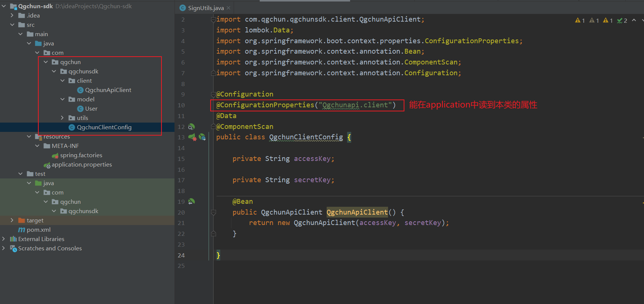Collapse the test folder
The height and width of the screenshot is (304, 644).
pyautogui.click(x=20, y=174)
